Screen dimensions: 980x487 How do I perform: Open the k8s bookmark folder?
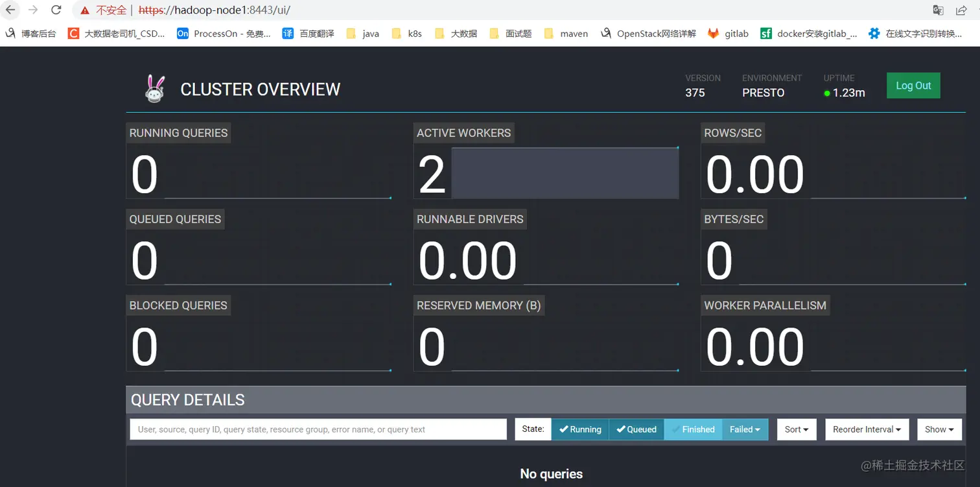pos(407,33)
